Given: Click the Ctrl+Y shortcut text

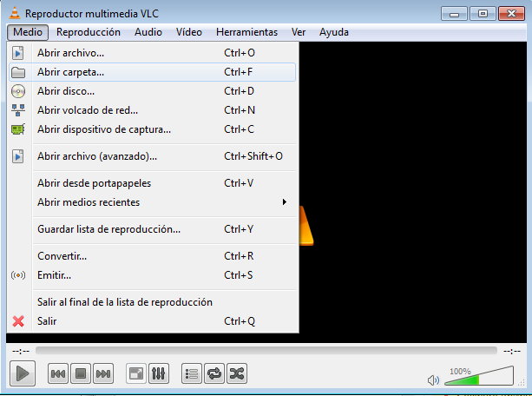Looking at the screenshot, I should point(239,229).
